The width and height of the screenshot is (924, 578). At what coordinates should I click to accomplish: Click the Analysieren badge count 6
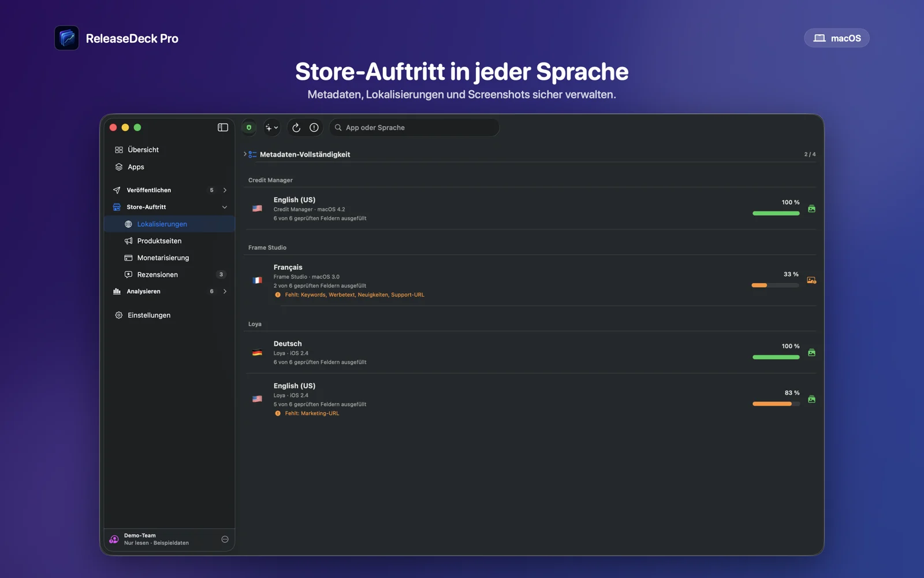[x=211, y=291]
